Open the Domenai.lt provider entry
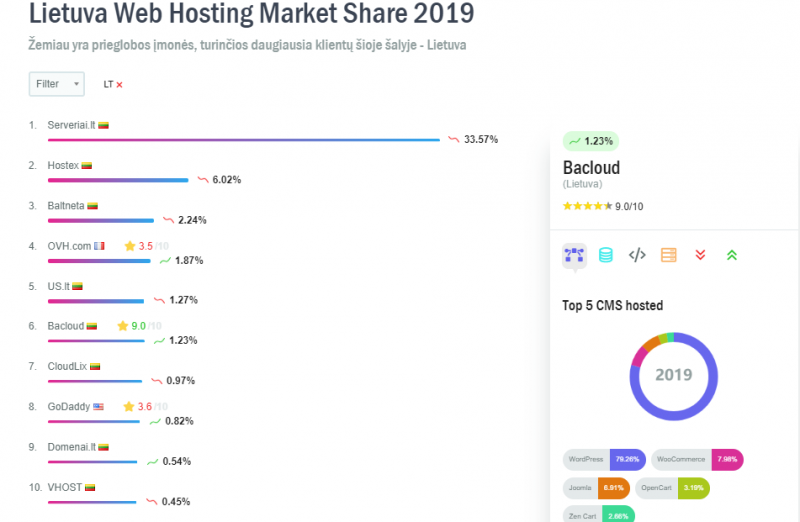 [x=71, y=447]
